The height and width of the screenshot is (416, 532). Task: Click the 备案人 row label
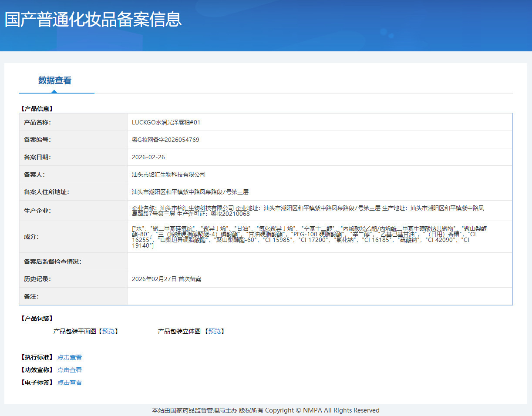34,174
